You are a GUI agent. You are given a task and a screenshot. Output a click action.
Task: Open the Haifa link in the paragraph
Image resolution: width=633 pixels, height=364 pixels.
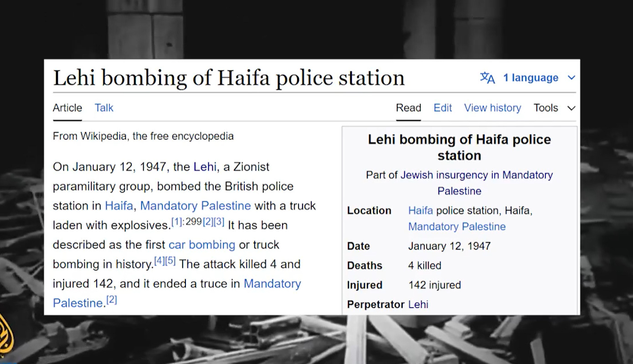(x=119, y=205)
